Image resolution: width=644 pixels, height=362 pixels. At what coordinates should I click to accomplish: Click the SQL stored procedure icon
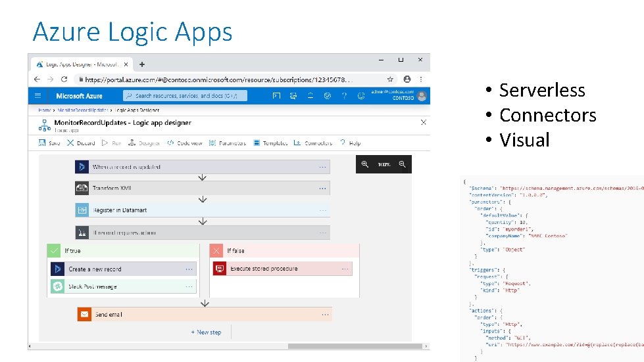pos(219,269)
